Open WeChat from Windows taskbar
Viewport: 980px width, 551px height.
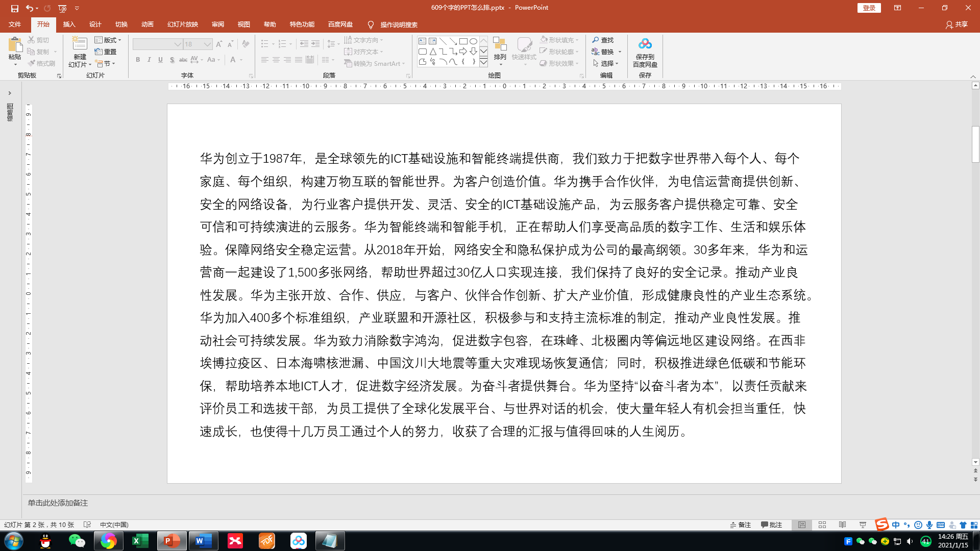click(x=77, y=541)
